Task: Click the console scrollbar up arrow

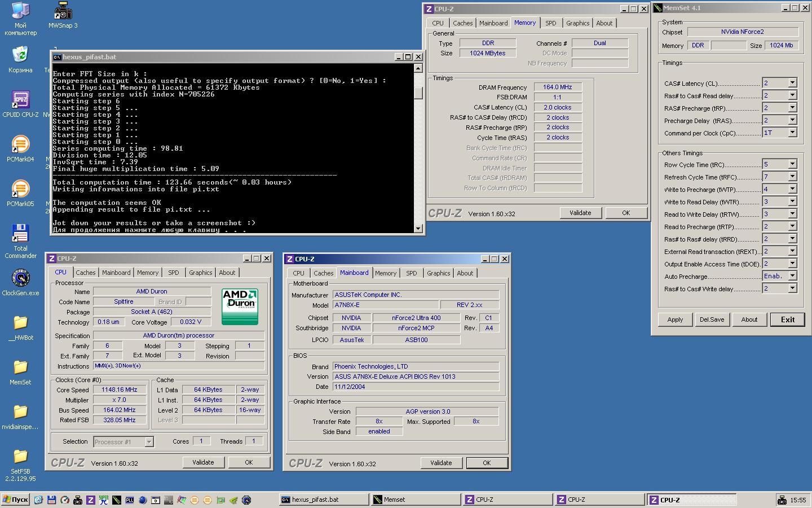Action: click(418, 68)
